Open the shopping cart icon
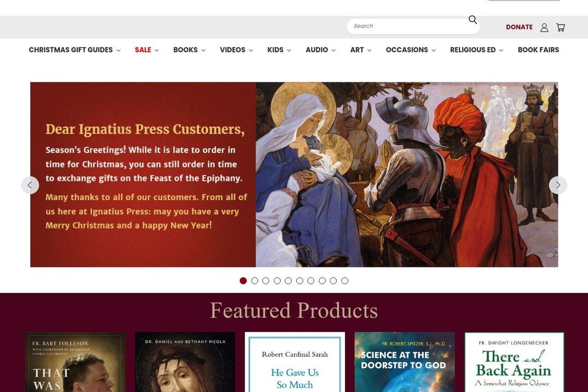 [x=560, y=28]
